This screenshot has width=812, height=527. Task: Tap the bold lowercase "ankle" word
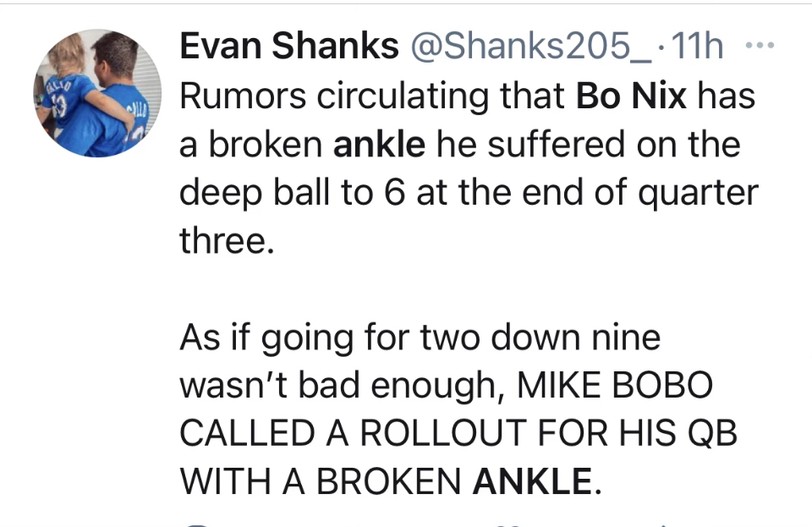coord(380,145)
